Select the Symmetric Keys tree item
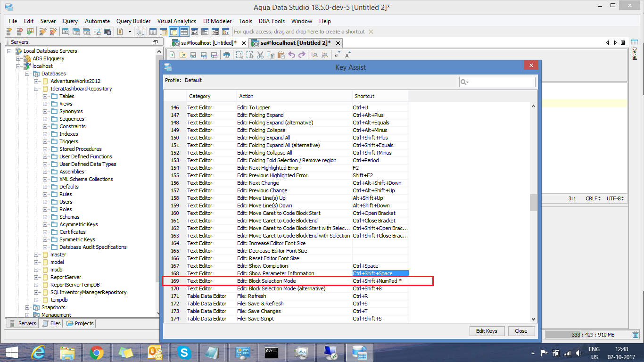The image size is (644, 362). pyautogui.click(x=77, y=239)
